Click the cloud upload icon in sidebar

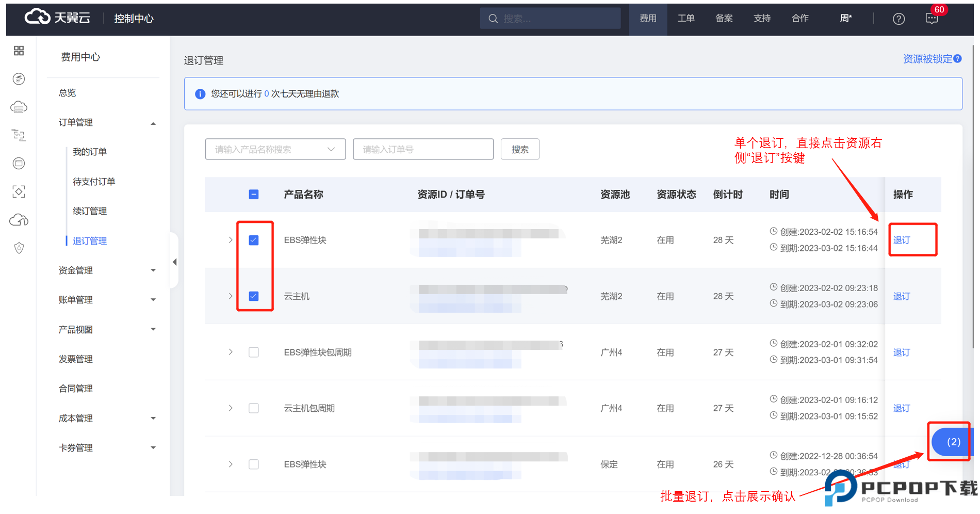[19, 220]
